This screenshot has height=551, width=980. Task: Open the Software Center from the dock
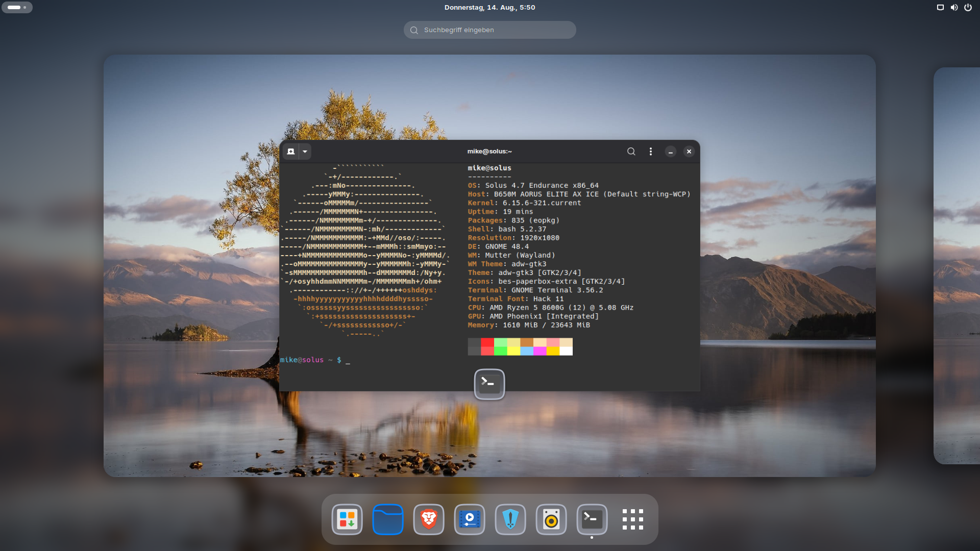347,519
